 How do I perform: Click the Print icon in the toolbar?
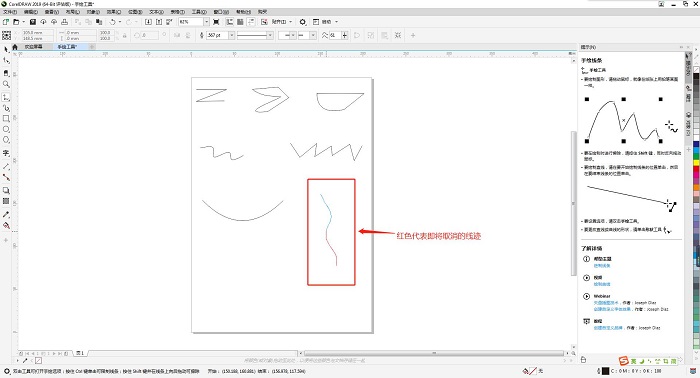point(64,22)
